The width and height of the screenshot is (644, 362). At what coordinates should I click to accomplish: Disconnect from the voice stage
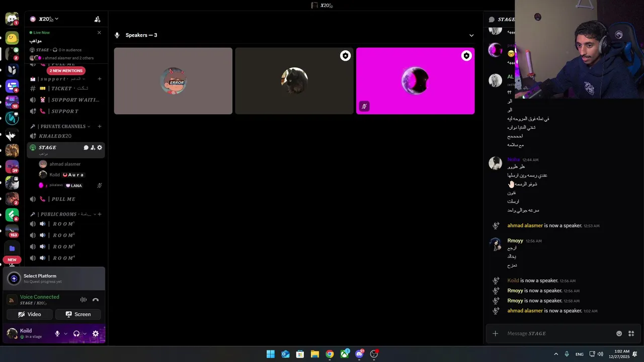click(96, 300)
